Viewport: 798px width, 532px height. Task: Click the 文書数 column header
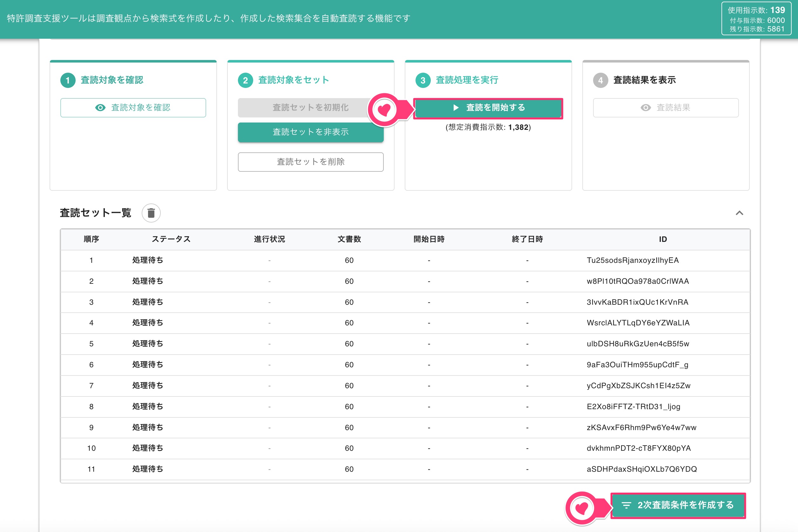pyautogui.click(x=349, y=239)
